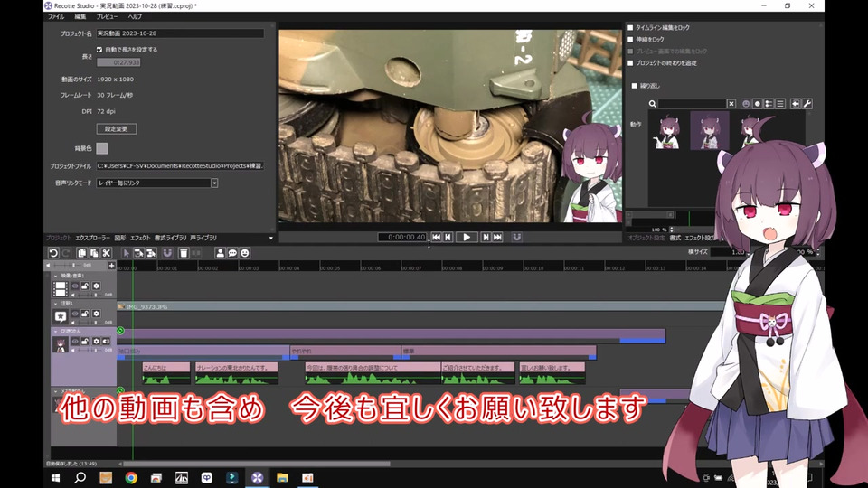Viewport: 868px width, 488px height.
Task: Open the プレビュー menu
Action: [107, 16]
